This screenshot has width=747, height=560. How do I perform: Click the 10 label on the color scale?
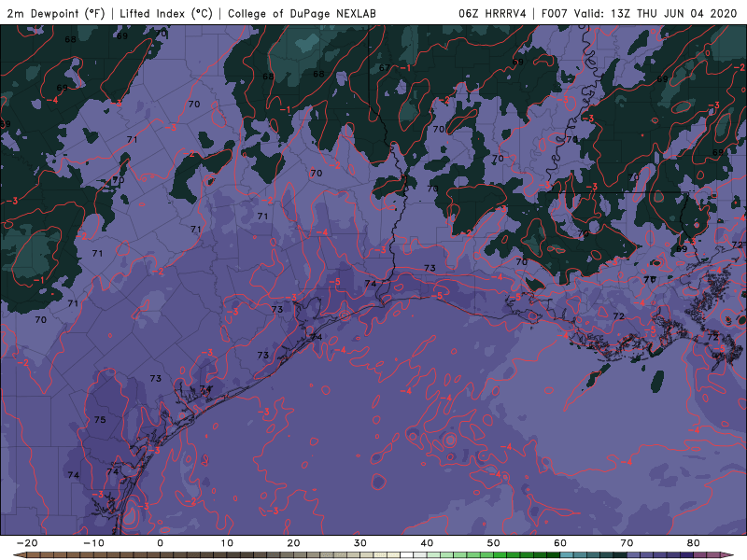[227, 543]
